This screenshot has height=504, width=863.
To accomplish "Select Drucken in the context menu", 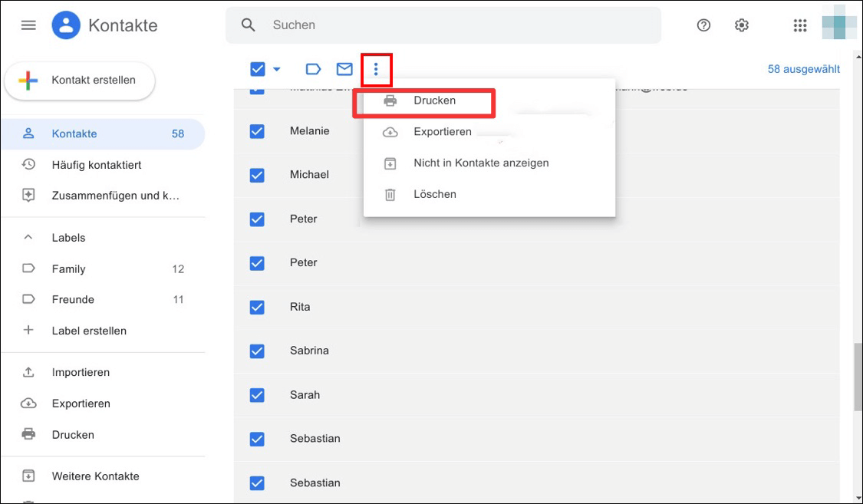I will click(x=434, y=100).
